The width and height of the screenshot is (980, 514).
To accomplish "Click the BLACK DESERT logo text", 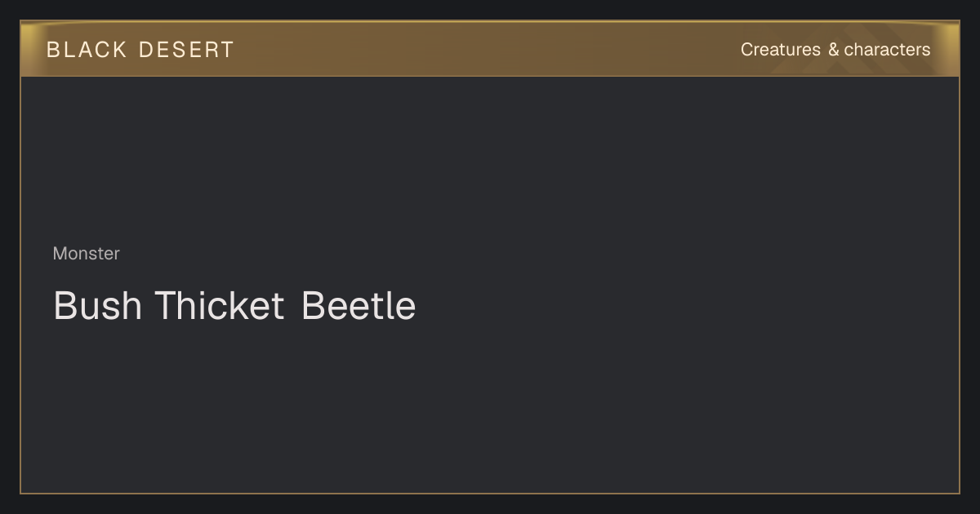I will pos(140,50).
